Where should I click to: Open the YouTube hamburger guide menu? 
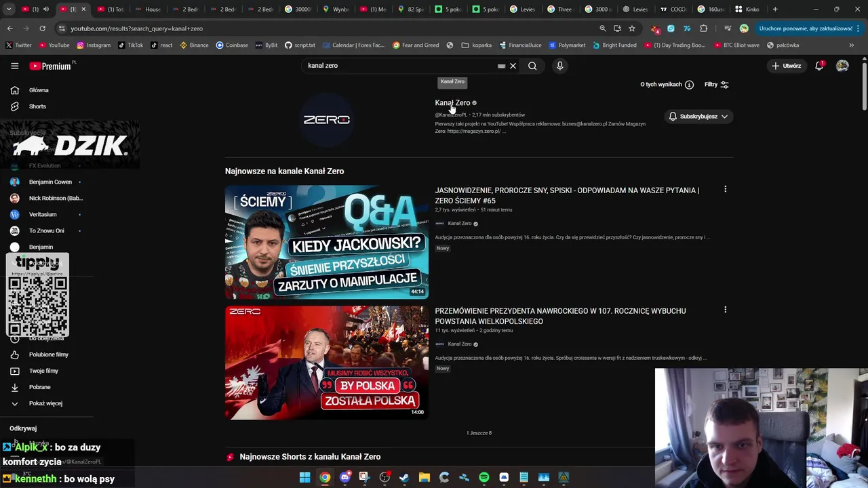[x=14, y=66]
